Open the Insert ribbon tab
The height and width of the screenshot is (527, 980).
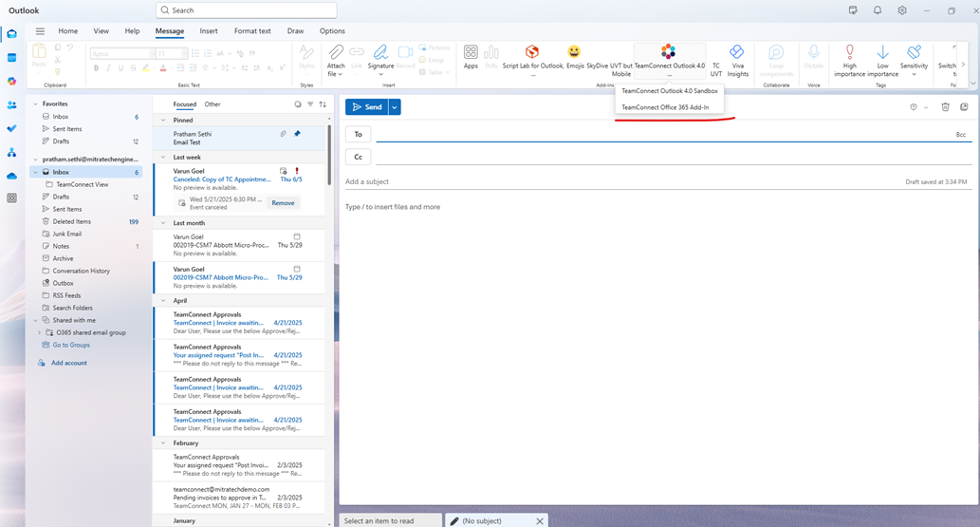click(209, 30)
